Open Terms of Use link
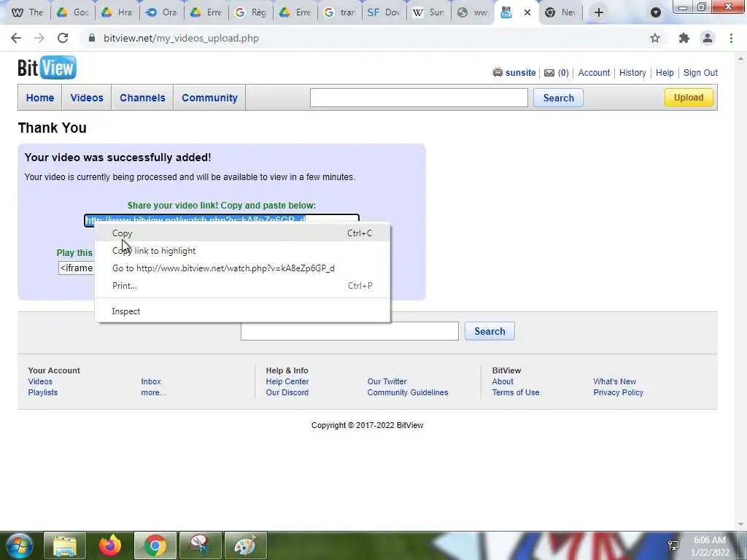Screen dimensions: 747x560 click(516, 392)
